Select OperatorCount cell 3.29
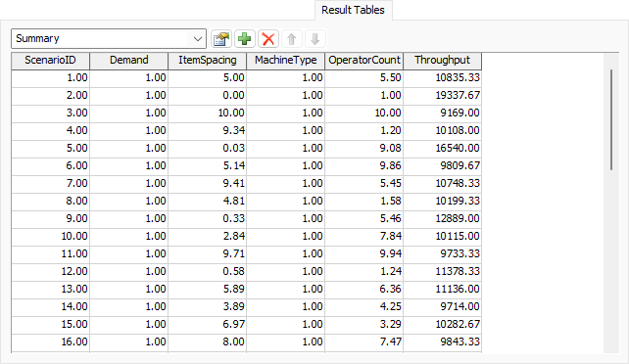This screenshot has height=364, width=629. pos(364,324)
